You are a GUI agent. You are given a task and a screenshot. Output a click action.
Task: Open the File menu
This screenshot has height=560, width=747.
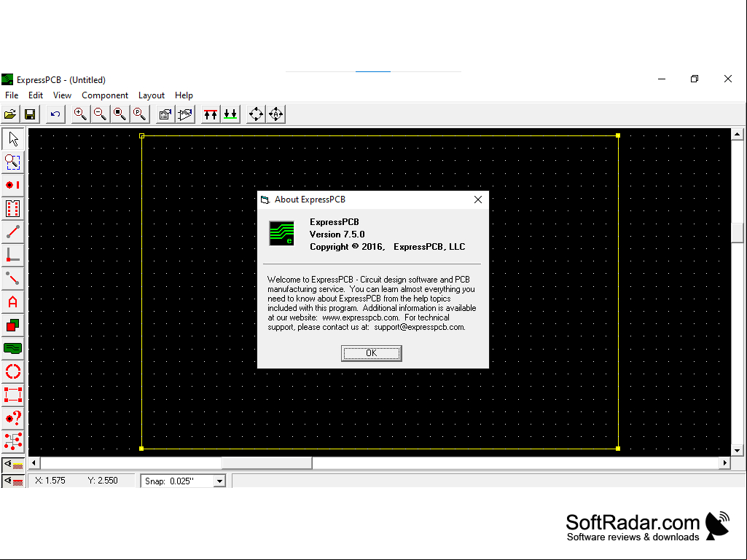12,95
